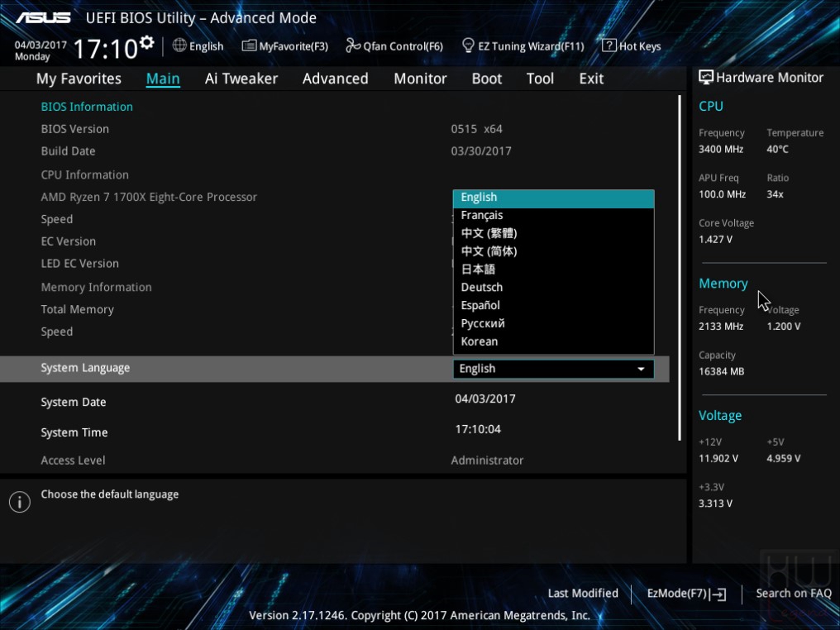Click Build Date value 03/30/2017
The height and width of the screenshot is (630, 840).
point(481,151)
